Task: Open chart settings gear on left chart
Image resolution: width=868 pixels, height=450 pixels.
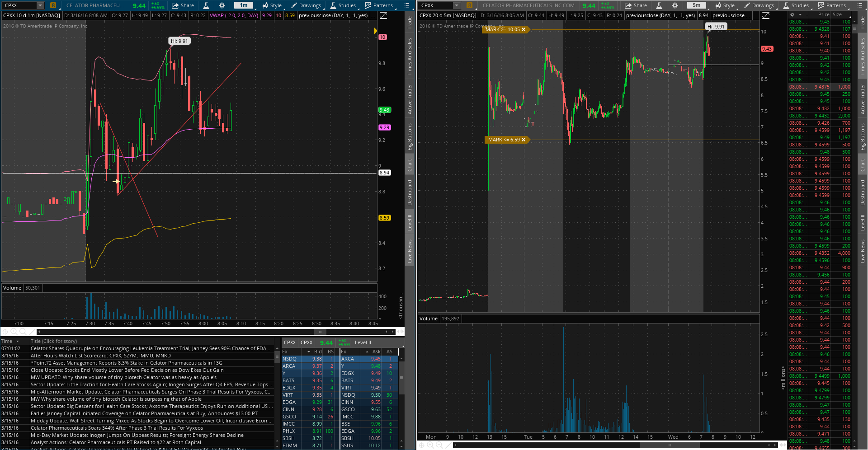Action: (222, 5)
